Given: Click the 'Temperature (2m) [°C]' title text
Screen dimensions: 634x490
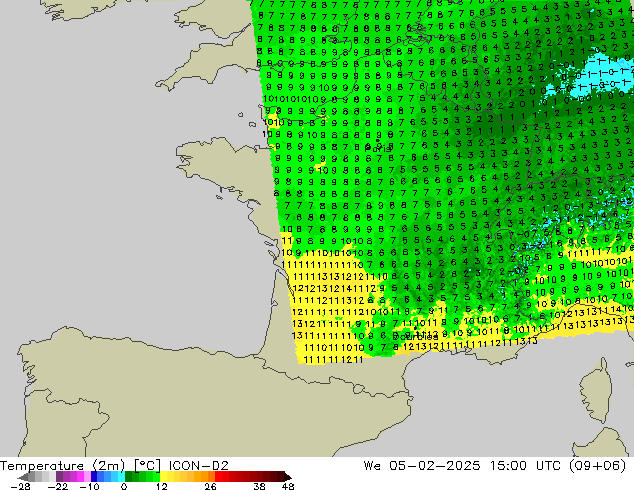Looking at the screenshot, I should coord(80,466).
